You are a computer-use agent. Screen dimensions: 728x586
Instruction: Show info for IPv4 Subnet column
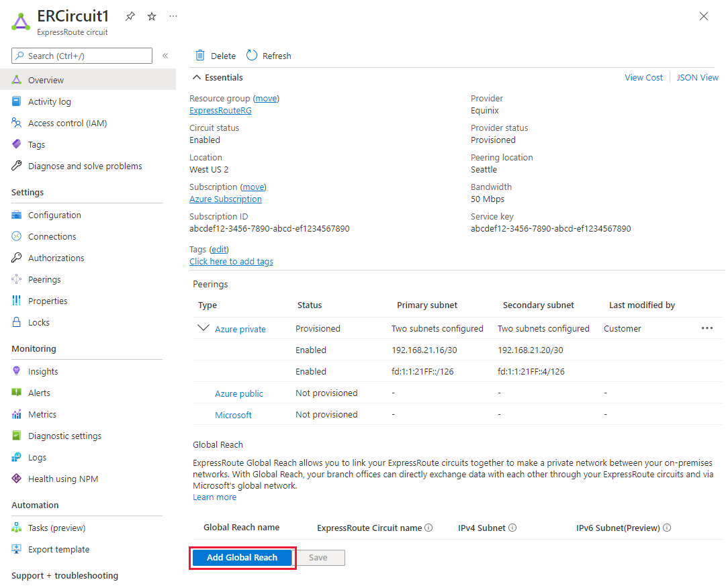[512, 528]
